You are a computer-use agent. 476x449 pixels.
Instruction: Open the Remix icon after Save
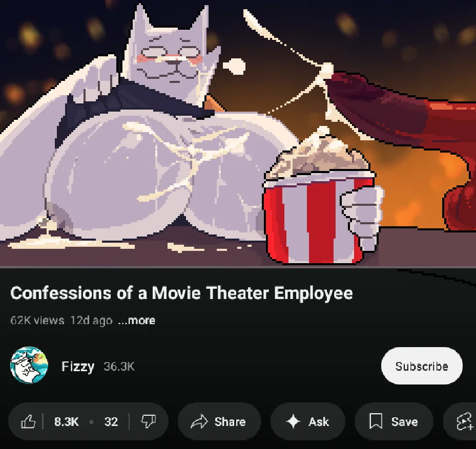(x=464, y=422)
